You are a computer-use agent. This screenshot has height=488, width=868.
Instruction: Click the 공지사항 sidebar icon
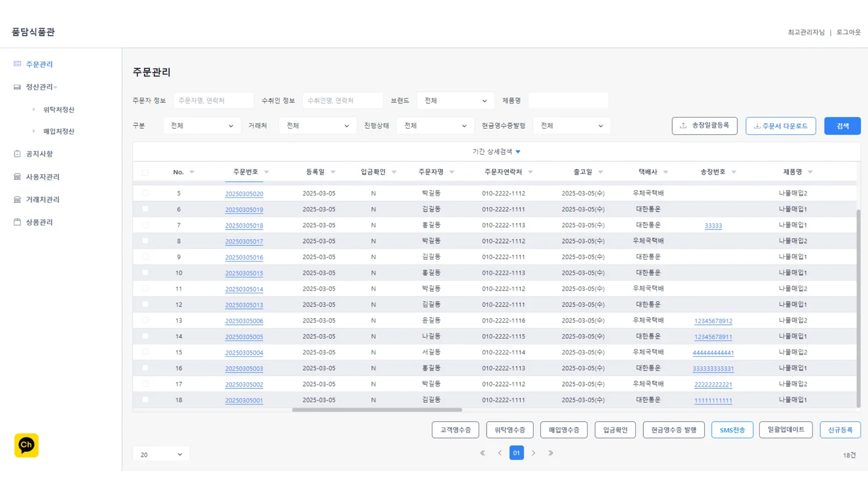17,154
